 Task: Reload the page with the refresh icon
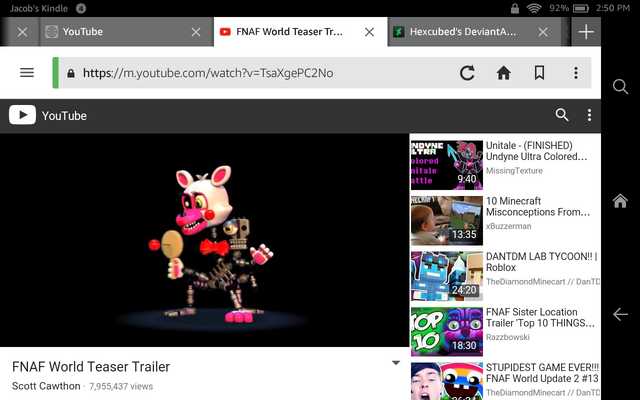pyautogui.click(x=467, y=73)
